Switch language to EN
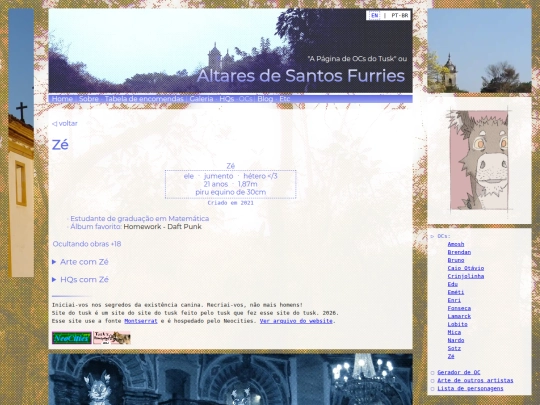The image size is (540, 405). [x=375, y=15]
